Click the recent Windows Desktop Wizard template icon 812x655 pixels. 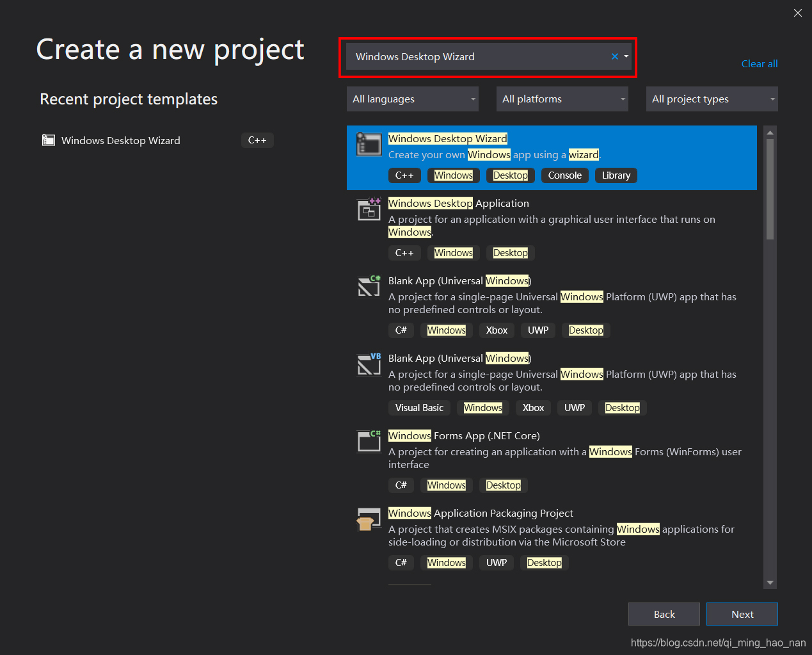[49, 140]
